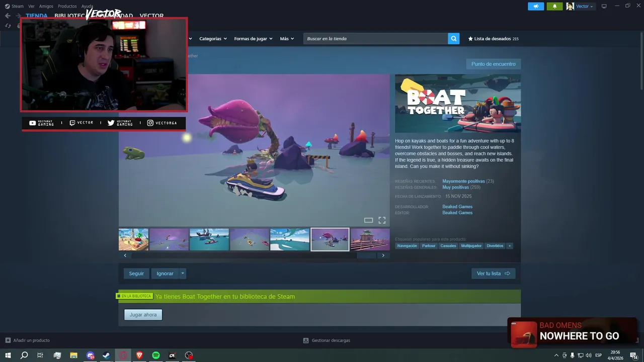The image size is (644, 362).
Task: Open the Ignorar options dropdown arrow
Action: (x=183, y=274)
